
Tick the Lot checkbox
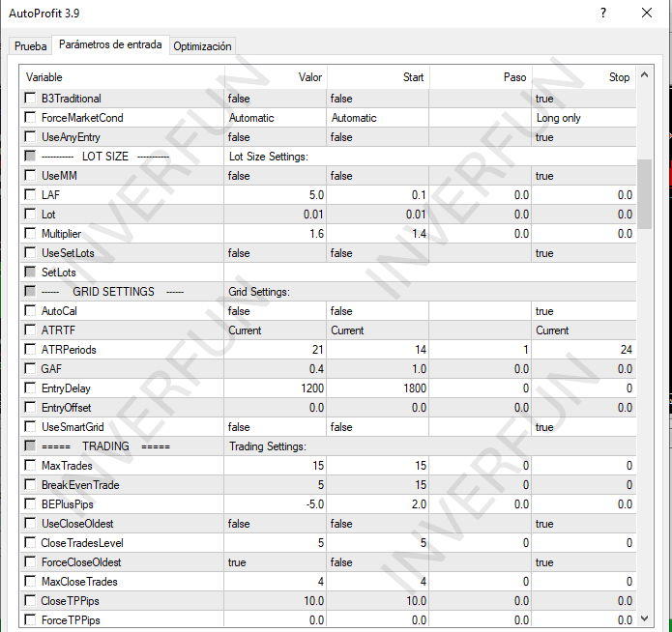pos(30,214)
